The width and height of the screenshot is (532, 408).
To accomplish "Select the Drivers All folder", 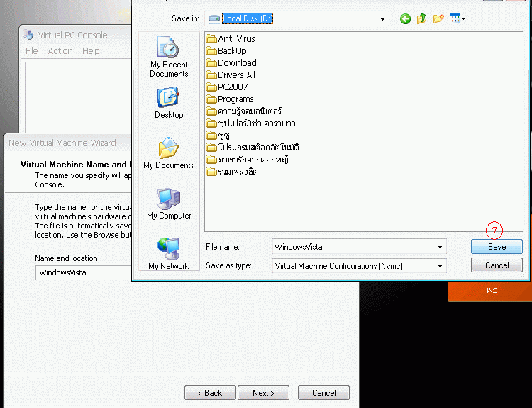I will [x=231, y=75].
